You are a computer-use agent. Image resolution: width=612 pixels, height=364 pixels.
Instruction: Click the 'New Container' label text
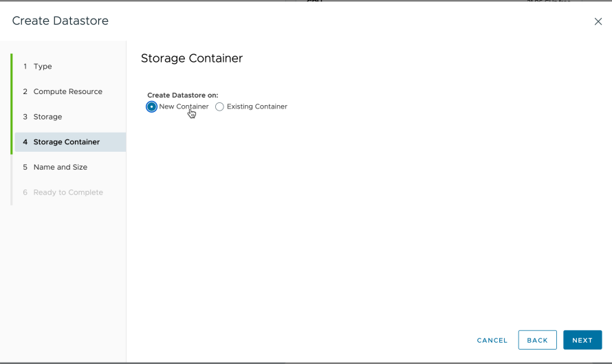coord(184,106)
